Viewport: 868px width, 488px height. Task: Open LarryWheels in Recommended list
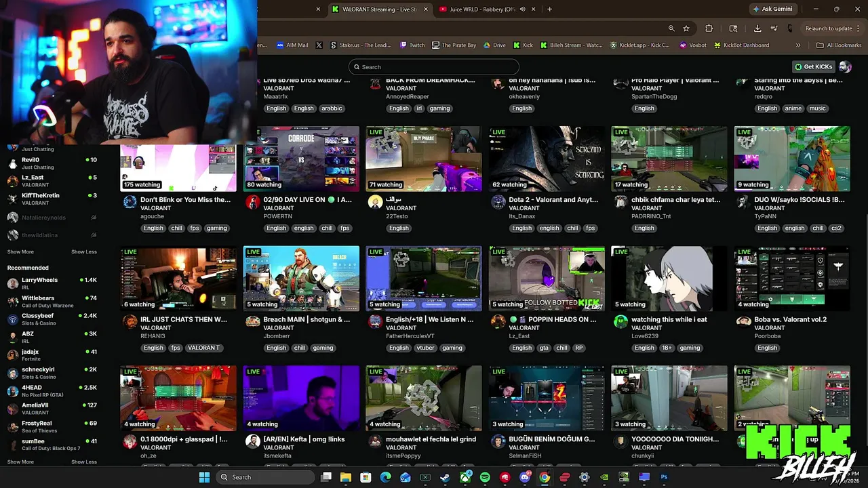[52, 283]
